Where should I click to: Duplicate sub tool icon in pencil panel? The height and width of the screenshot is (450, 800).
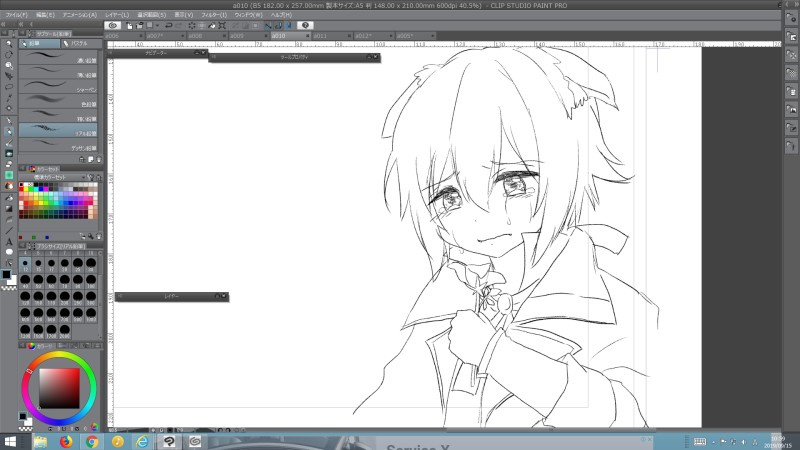coord(90,159)
